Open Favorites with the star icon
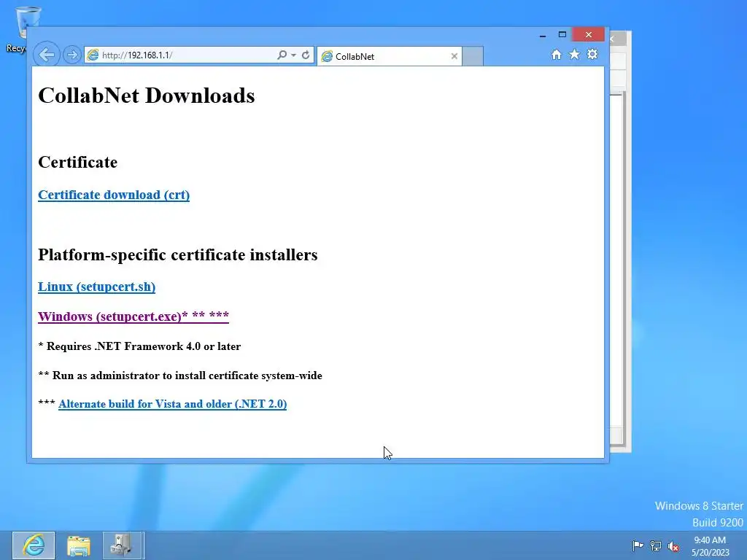Viewport: 747px width, 560px height. coord(575,54)
